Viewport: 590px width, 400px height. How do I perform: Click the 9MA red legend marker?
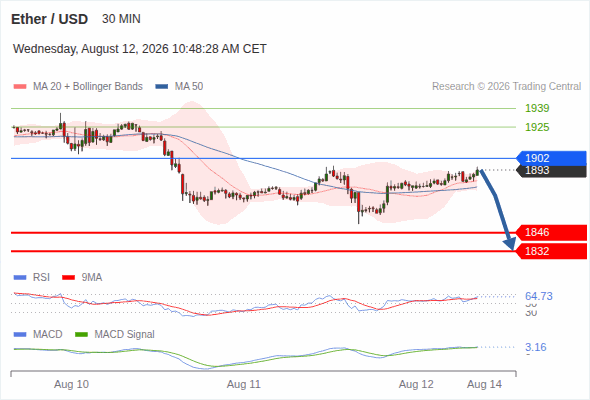pyautogui.click(x=68, y=278)
